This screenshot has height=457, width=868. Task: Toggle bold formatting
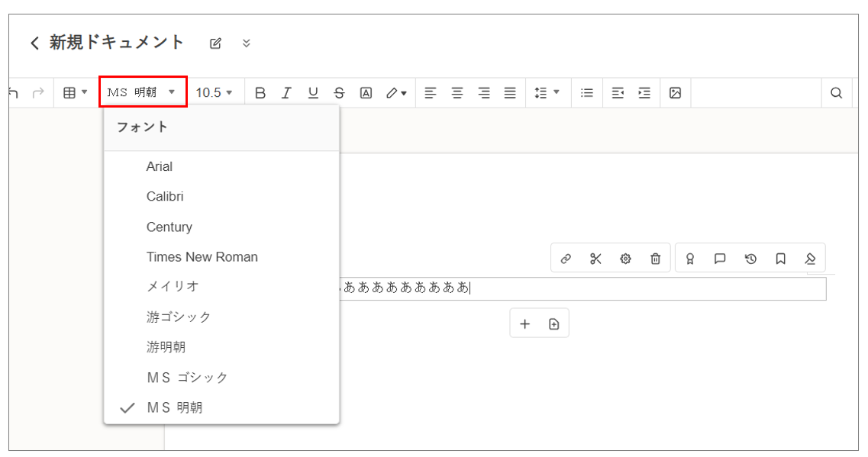[260, 93]
